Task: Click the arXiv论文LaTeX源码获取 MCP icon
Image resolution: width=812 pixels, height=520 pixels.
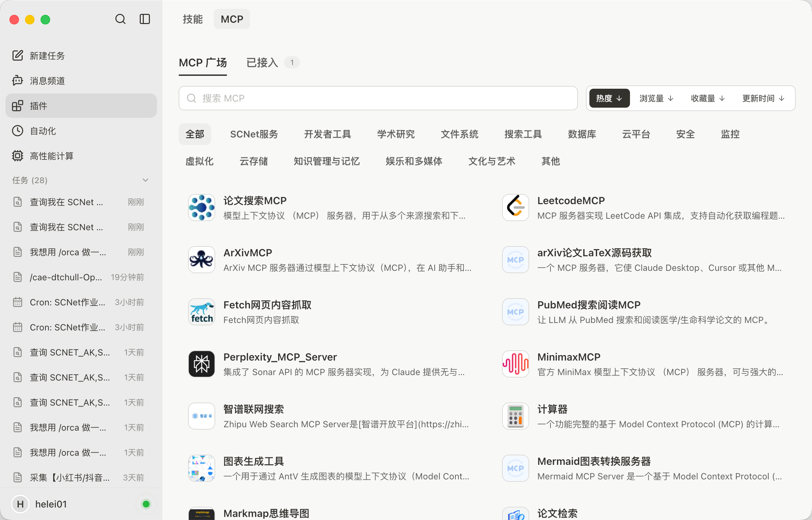Action: [x=516, y=260]
